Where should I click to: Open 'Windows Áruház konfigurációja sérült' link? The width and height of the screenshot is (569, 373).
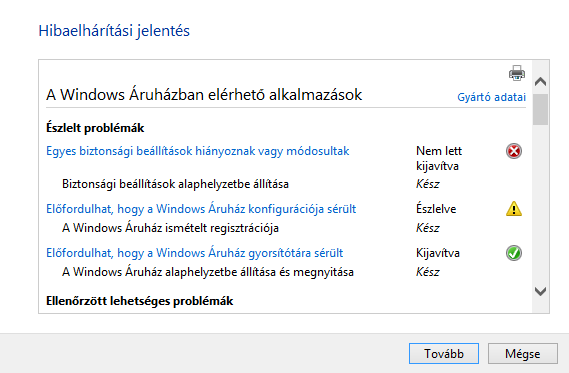tap(201, 209)
